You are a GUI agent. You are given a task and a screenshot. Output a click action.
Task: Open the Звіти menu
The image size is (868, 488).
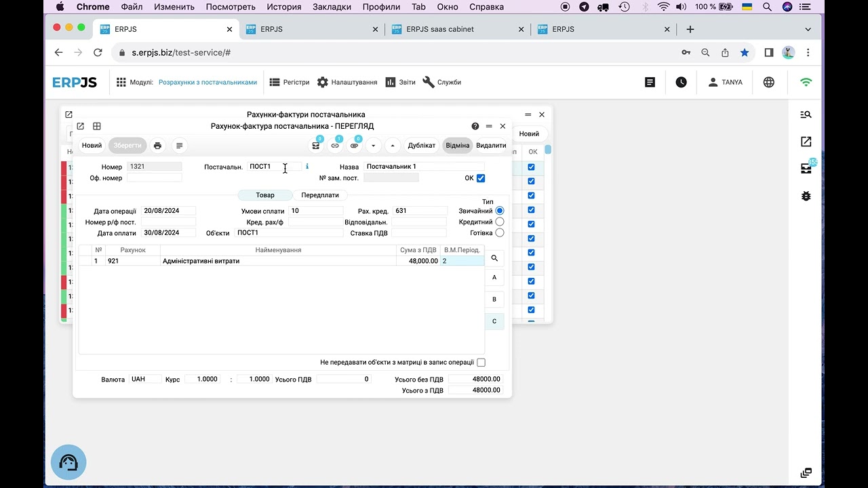pos(401,82)
